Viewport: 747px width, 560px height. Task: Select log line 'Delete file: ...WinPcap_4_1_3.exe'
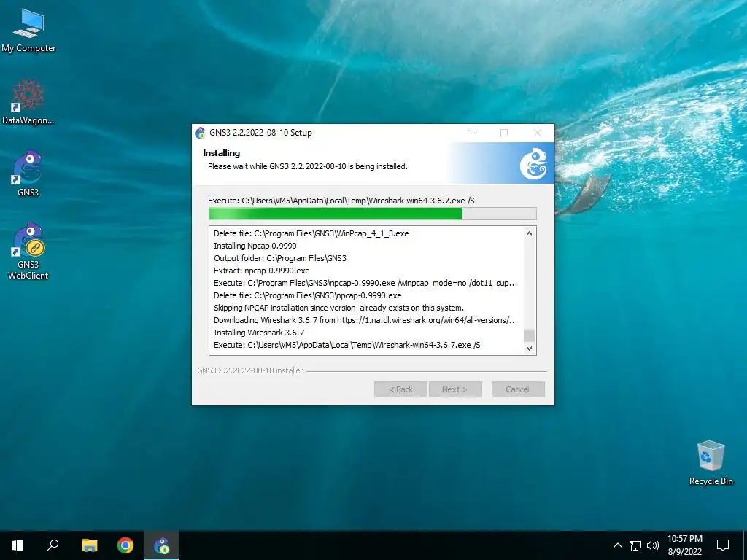pyautogui.click(x=311, y=233)
